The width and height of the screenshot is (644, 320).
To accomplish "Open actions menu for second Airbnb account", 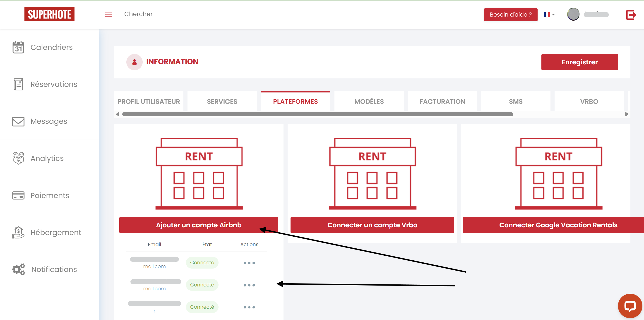I will coord(249,285).
